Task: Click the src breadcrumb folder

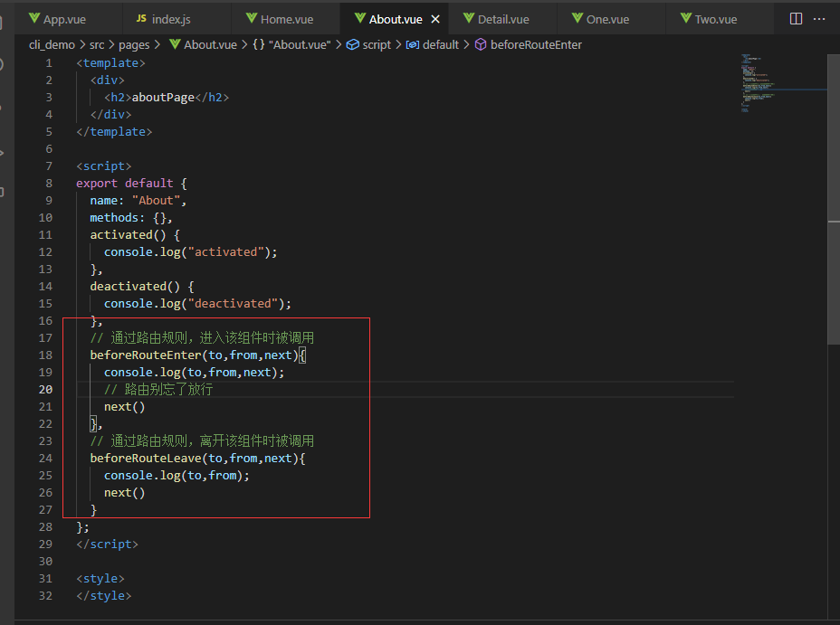Action: coord(97,45)
